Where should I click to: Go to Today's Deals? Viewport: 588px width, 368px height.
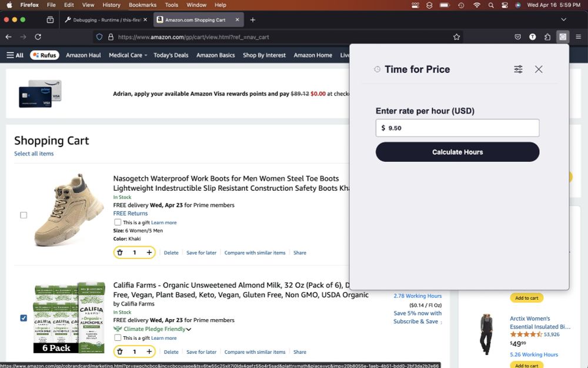click(x=171, y=55)
